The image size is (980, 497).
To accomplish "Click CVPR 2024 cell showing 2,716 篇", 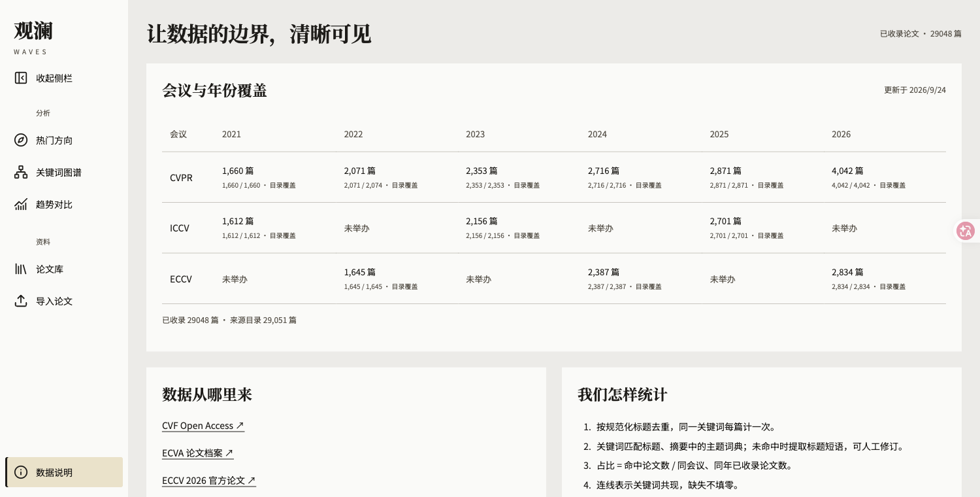I will pyautogui.click(x=641, y=177).
